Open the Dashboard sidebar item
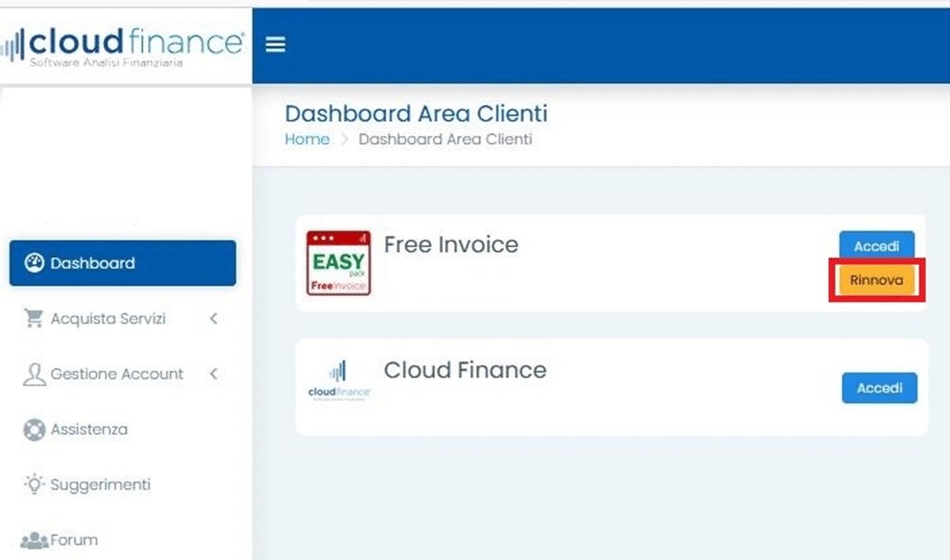This screenshot has height=560, width=950. coord(122,263)
